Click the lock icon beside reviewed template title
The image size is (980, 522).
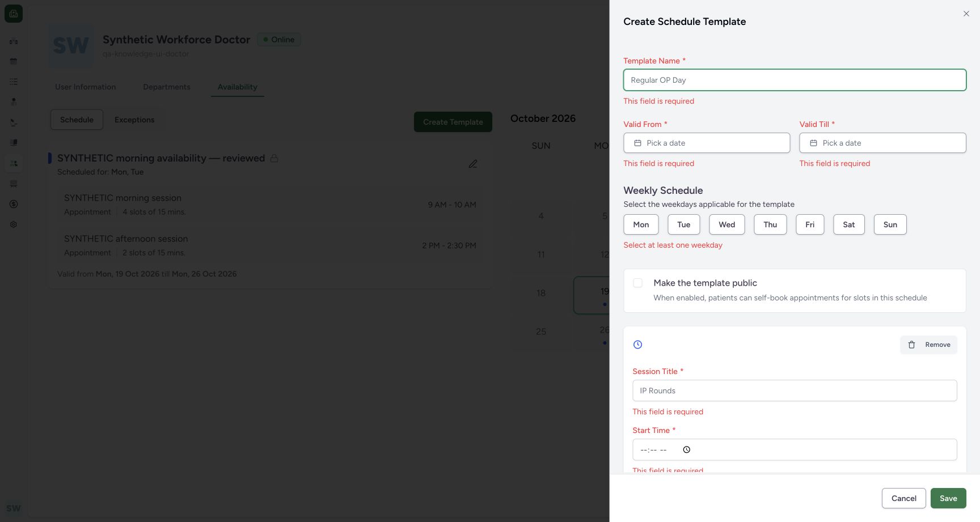pyautogui.click(x=274, y=158)
